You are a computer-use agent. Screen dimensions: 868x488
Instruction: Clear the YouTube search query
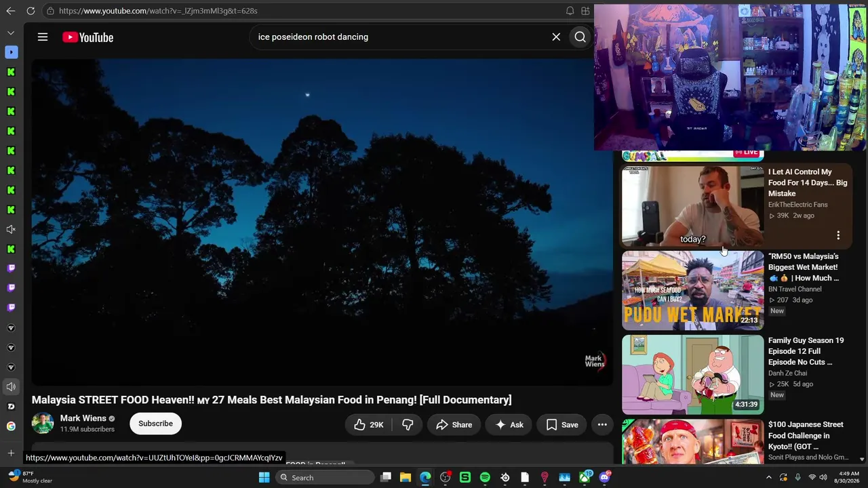click(556, 37)
